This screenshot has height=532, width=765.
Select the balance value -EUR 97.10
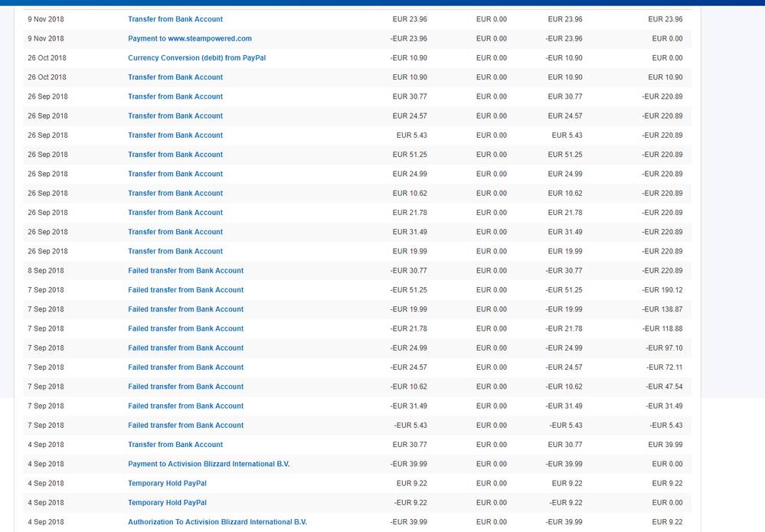click(664, 348)
